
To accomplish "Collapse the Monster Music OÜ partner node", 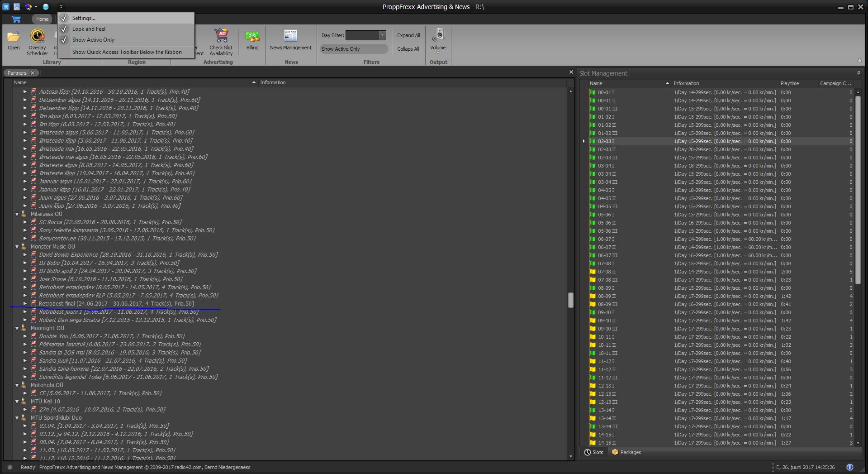I will point(17,247).
